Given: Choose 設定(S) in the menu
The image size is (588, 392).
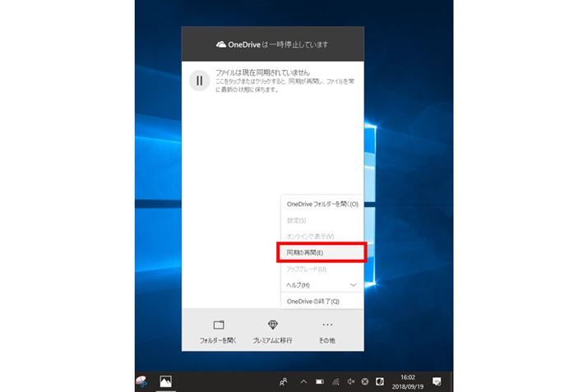Looking at the screenshot, I should point(322,220).
